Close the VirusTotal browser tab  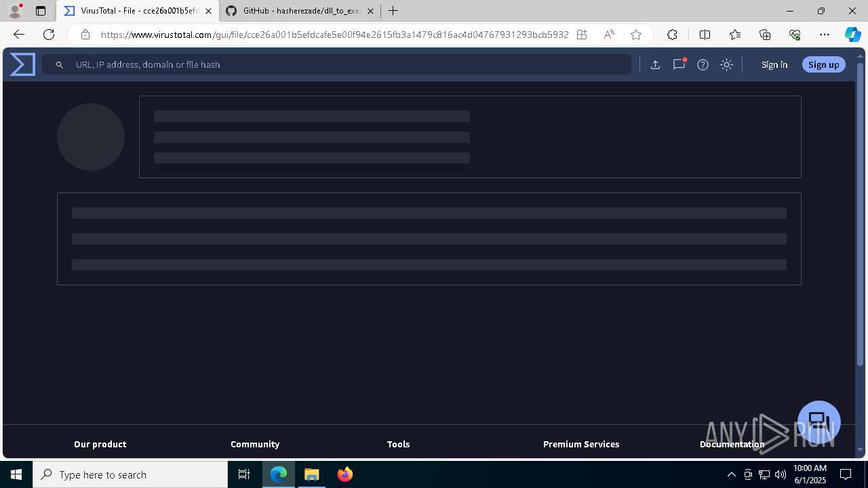pos(208,11)
